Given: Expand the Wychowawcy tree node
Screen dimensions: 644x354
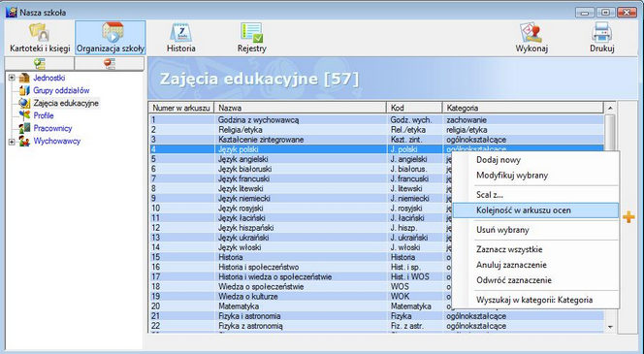Looking at the screenshot, I should [x=12, y=142].
